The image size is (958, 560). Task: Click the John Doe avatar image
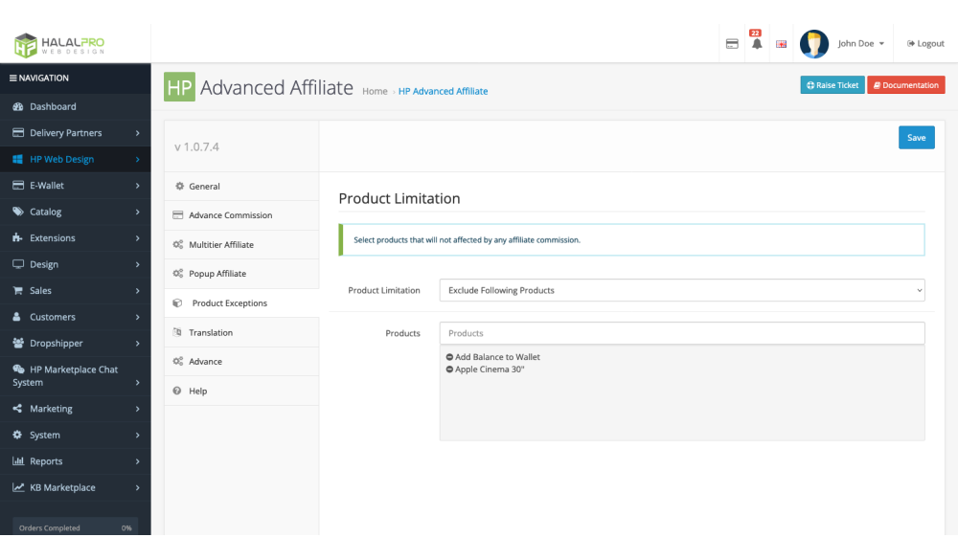pos(814,44)
